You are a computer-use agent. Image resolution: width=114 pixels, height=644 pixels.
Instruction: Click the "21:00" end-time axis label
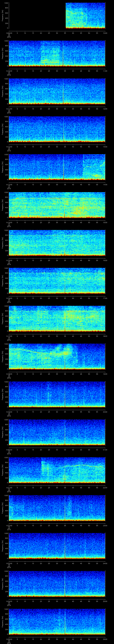[x=105, y=450]
